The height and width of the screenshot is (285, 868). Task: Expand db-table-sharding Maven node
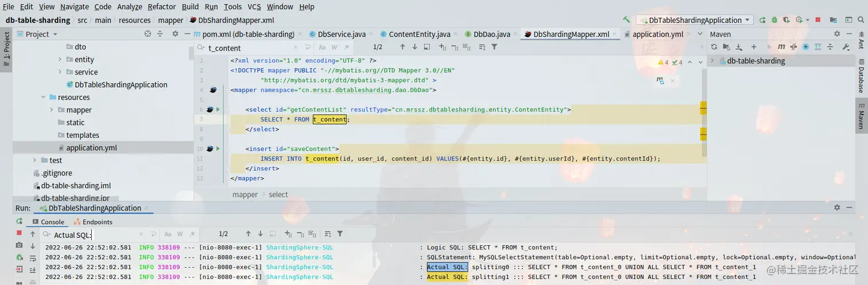(x=712, y=61)
